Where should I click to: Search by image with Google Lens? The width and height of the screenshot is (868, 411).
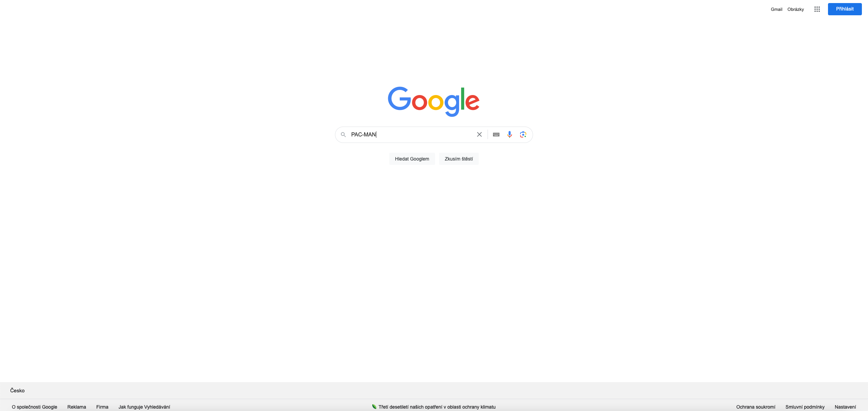pos(523,134)
